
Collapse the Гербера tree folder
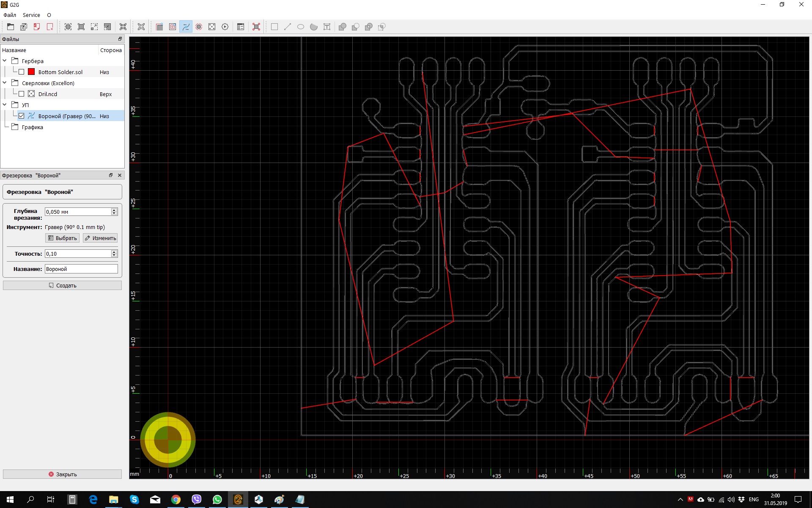coord(5,61)
